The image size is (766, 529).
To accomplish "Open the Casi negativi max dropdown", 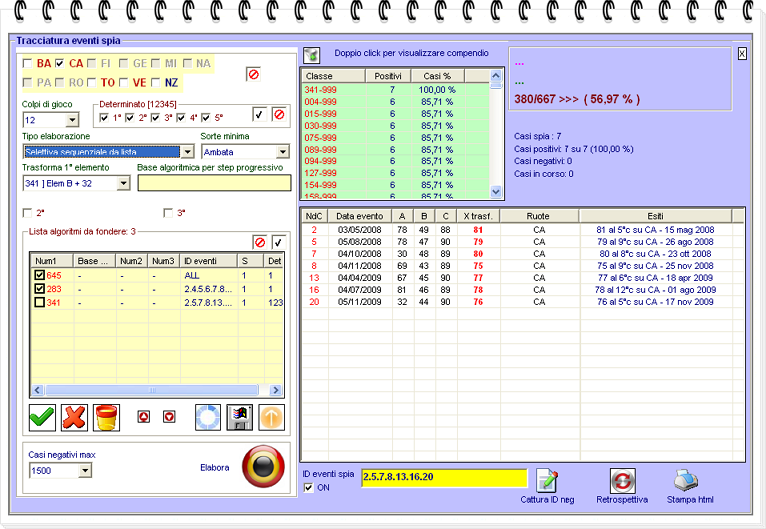I will [84, 470].
